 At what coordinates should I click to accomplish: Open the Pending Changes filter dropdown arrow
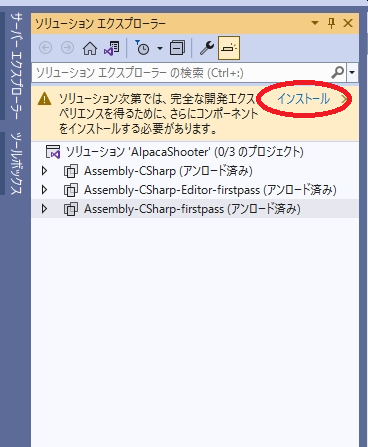[160, 49]
